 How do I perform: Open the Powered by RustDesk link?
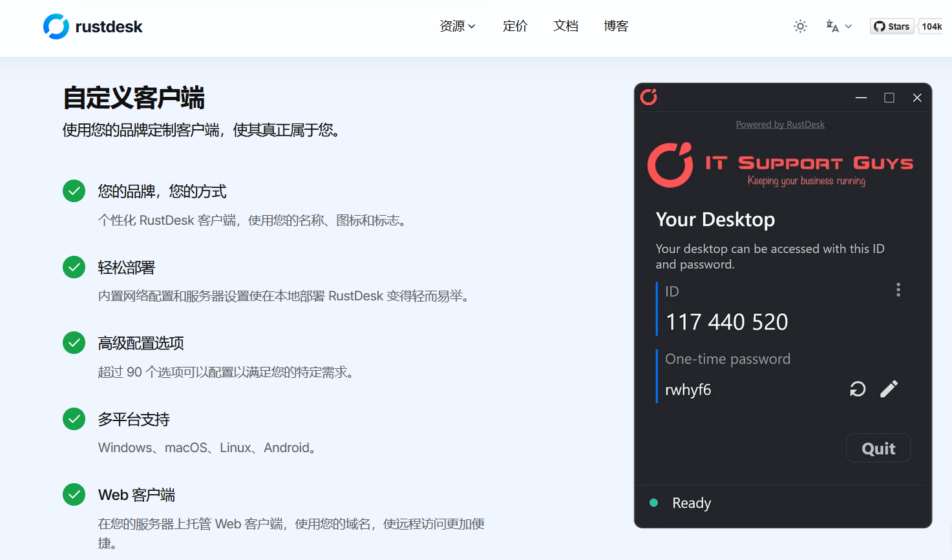coord(780,125)
